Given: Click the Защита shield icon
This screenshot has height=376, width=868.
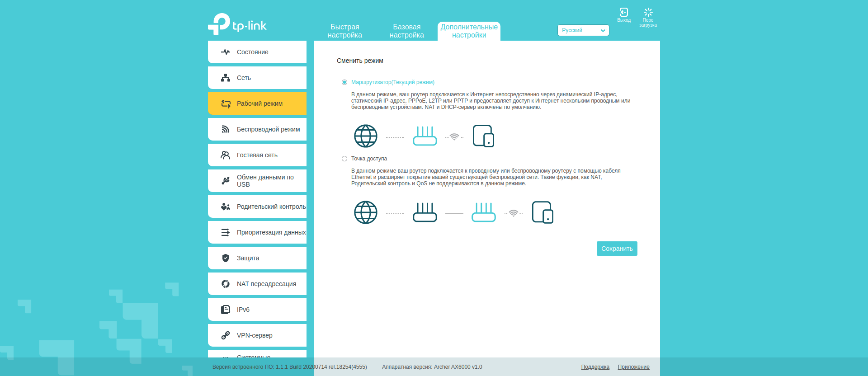Looking at the screenshot, I should tap(226, 258).
